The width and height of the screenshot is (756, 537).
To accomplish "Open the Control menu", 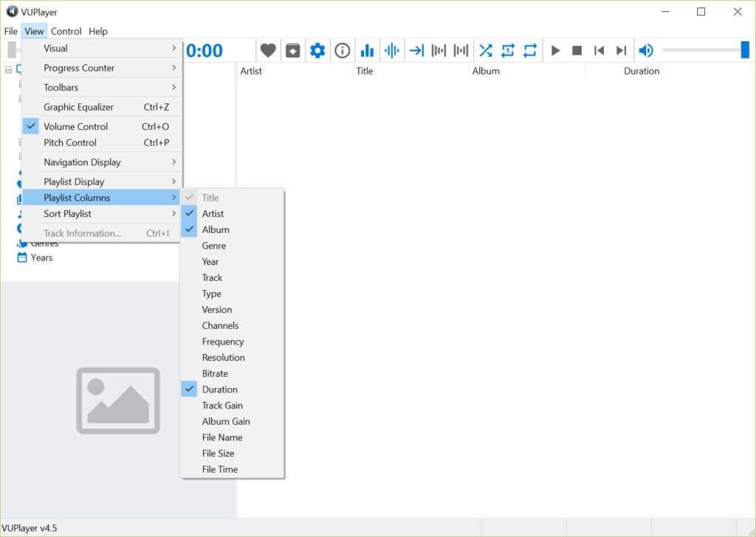I will coord(66,31).
